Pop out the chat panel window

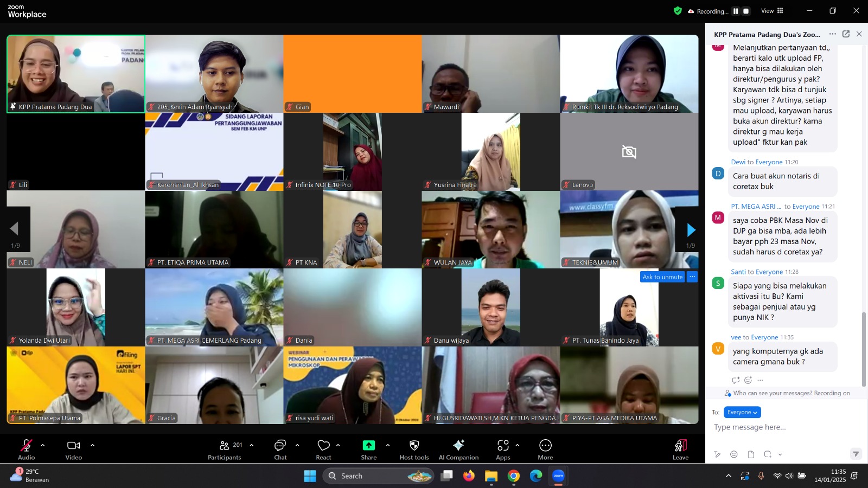(x=846, y=34)
